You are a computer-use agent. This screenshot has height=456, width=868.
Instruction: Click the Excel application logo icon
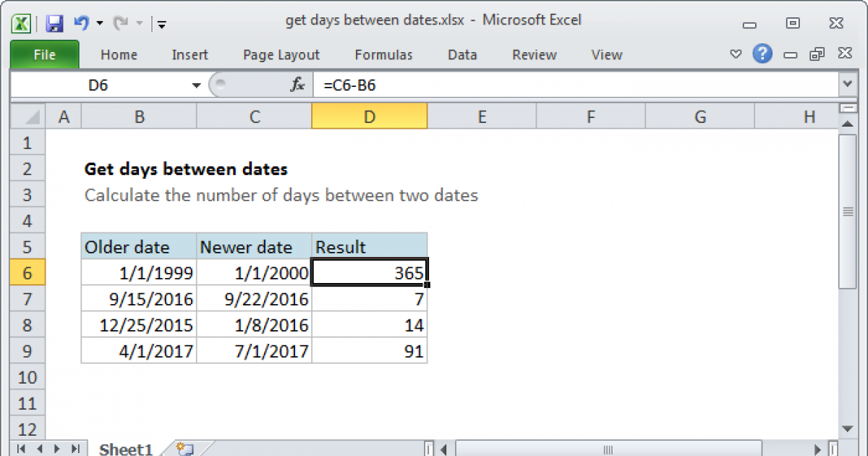22,23
